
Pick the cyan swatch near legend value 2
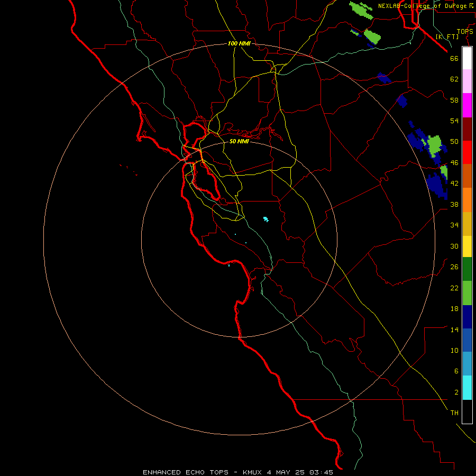(x=467, y=388)
